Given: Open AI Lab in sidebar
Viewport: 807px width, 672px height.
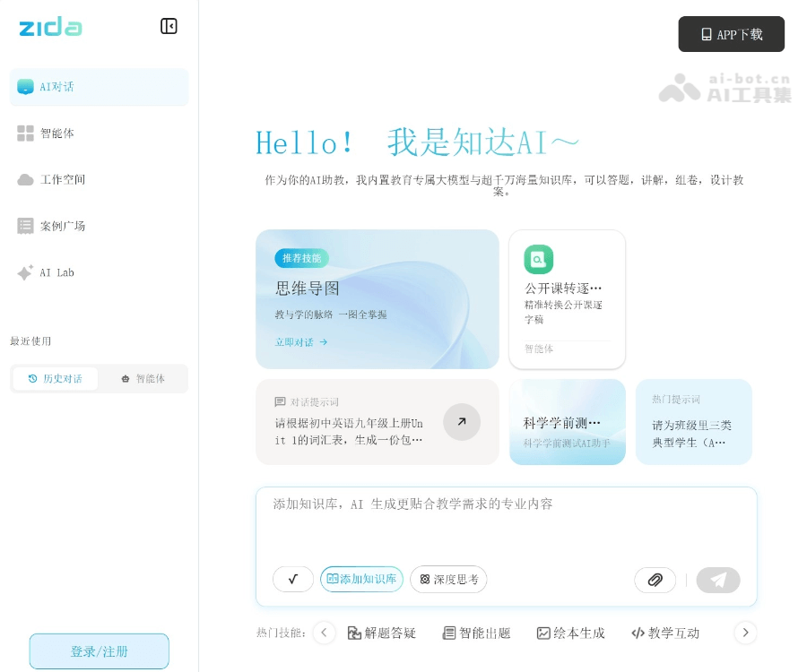Looking at the screenshot, I should click(99, 272).
